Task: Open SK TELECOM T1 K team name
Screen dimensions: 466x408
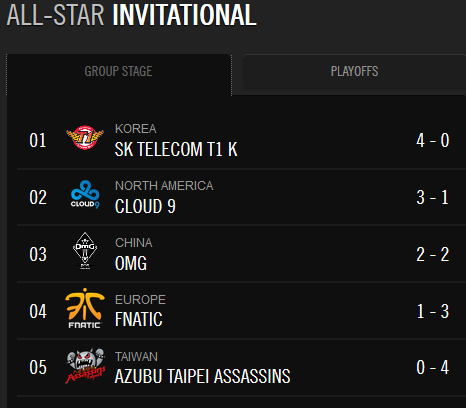Action: point(176,149)
